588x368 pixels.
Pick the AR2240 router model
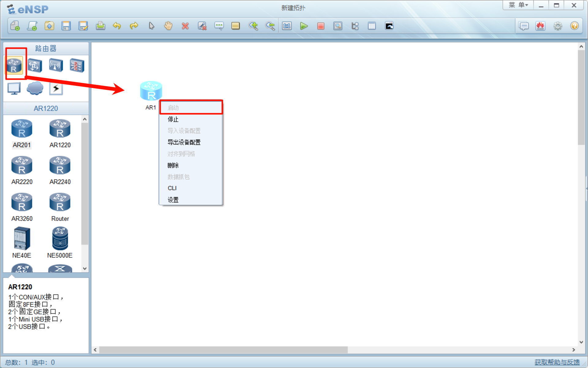(x=60, y=171)
